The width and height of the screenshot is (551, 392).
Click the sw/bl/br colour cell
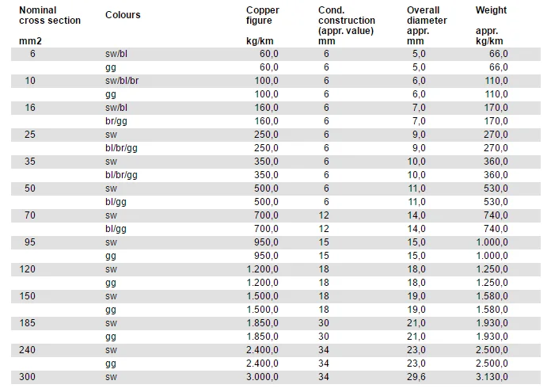point(122,81)
